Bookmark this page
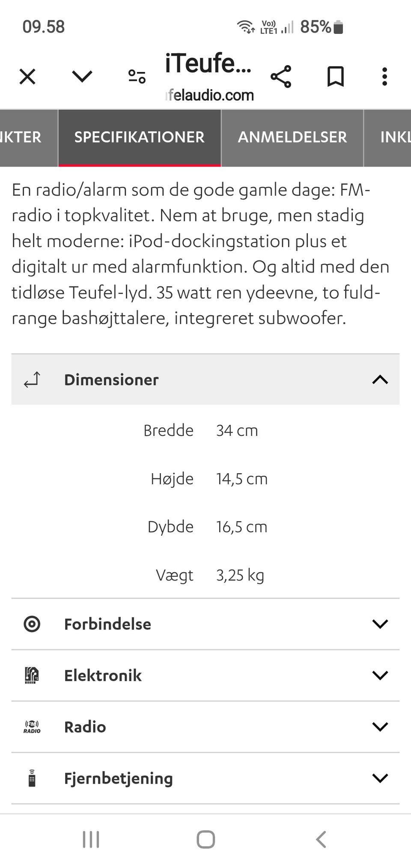The width and height of the screenshot is (411, 868). click(336, 77)
